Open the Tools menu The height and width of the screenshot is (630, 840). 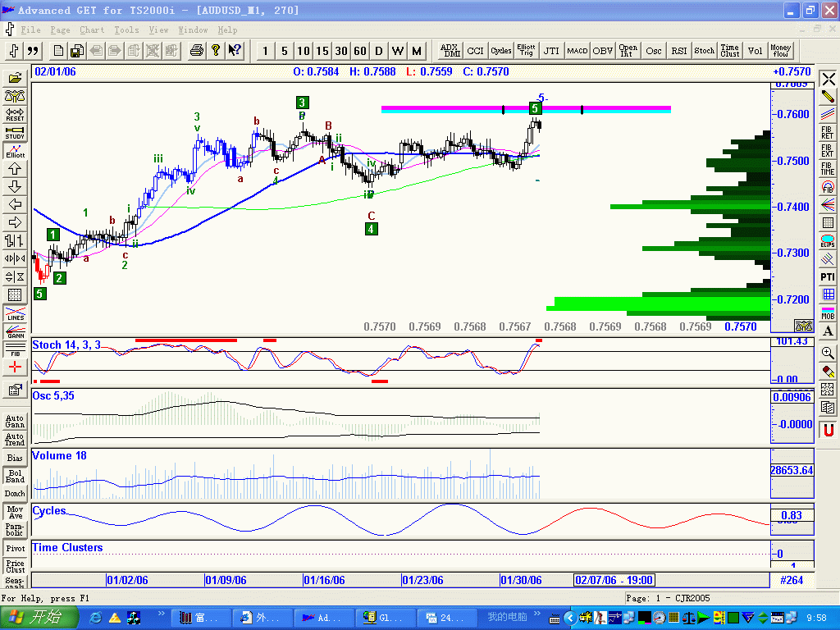126,30
